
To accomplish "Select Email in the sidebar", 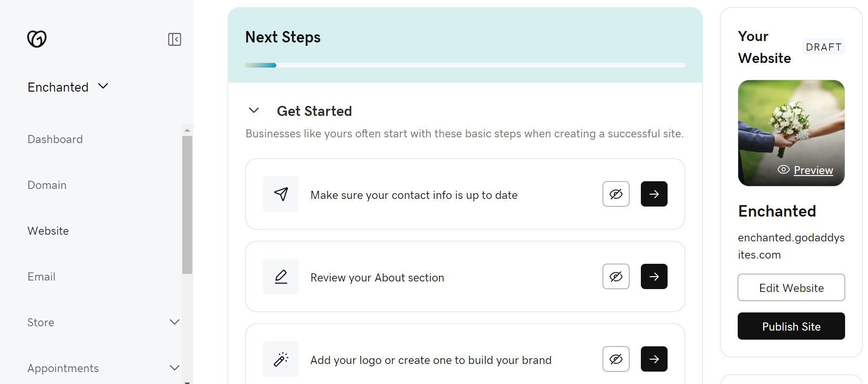I will click(42, 276).
